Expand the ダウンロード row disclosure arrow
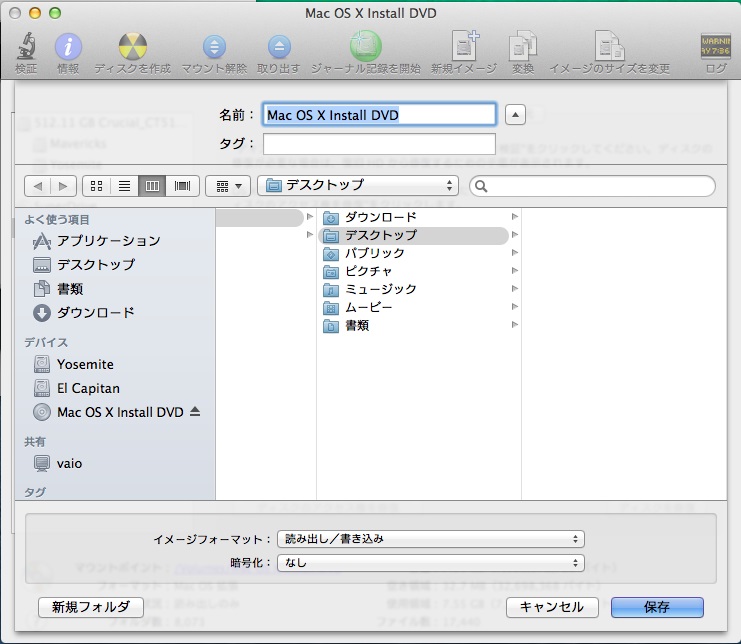This screenshot has width=741, height=644. (x=515, y=217)
